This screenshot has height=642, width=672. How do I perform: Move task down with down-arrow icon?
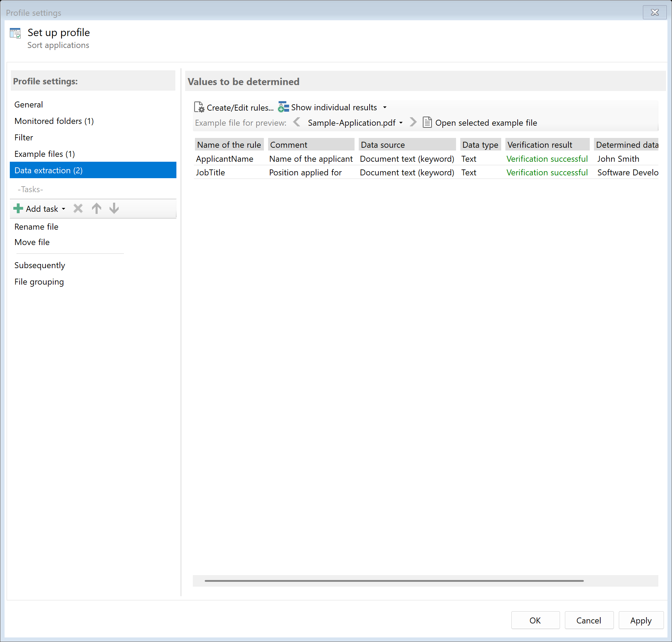tap(114, 208)
